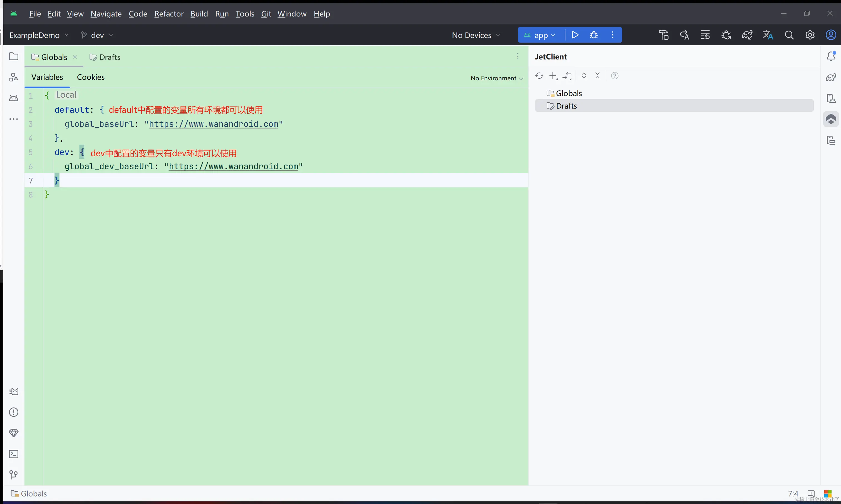This screenshot has width=841, height=504.
Task: Open JetClient help question icon
Action: point(614,76)
